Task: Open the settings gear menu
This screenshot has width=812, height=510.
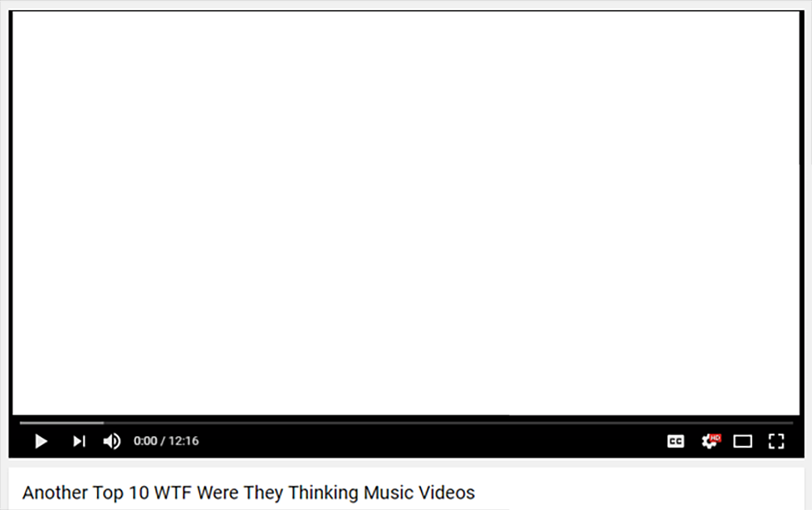Action: pos(710,441)
